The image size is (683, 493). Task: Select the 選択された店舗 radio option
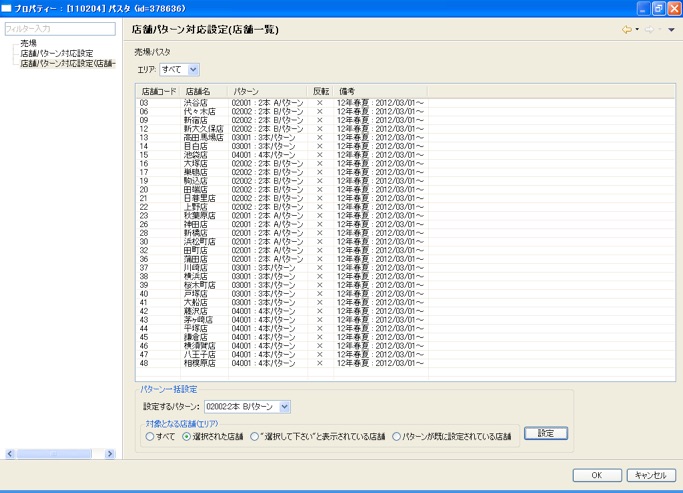click(187, 436)
